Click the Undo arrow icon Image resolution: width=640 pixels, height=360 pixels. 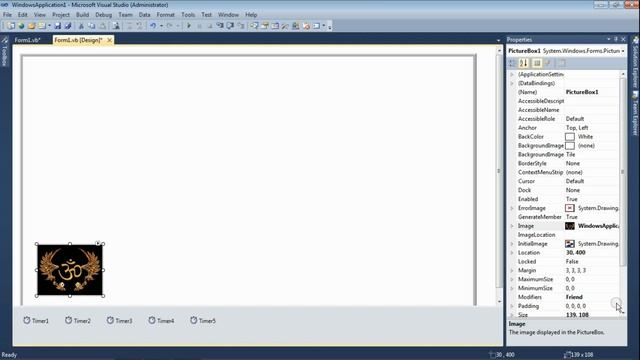pyautogui.click(x=153, y=26)
